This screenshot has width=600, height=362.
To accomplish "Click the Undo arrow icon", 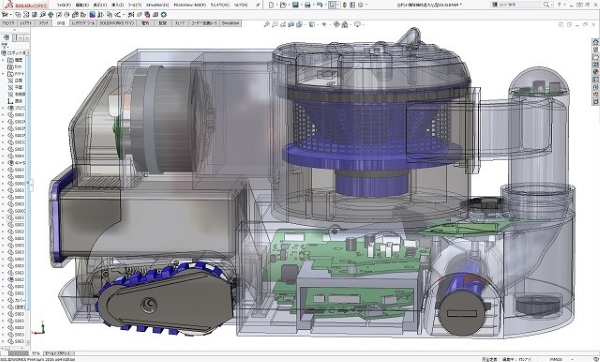I will pyautogui.click(x=320, y=5).
